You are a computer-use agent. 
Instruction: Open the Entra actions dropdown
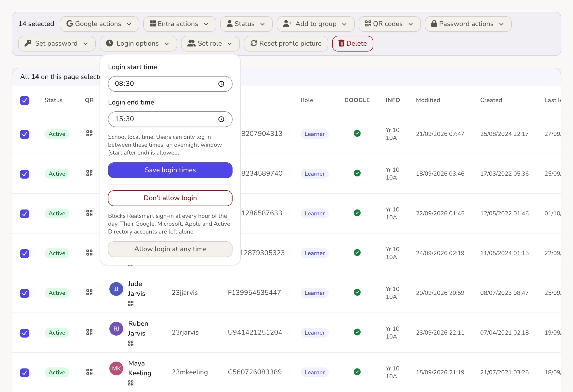(x=180, y=24)
